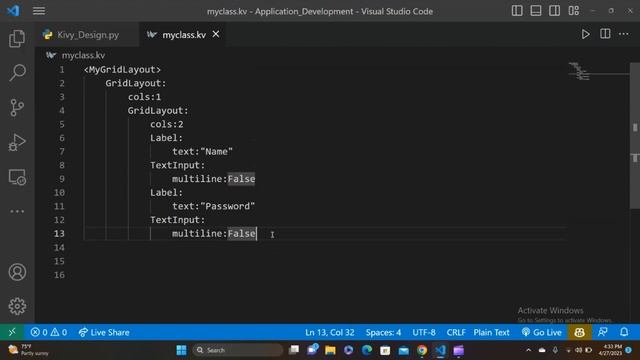This screenshot has width=640, height=360.
Task: Click line number 16 in gutter
Action: coord(59,275)
